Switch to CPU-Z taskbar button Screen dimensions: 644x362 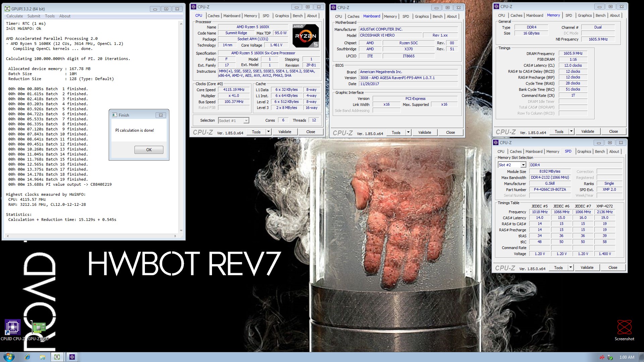point(72,357)
